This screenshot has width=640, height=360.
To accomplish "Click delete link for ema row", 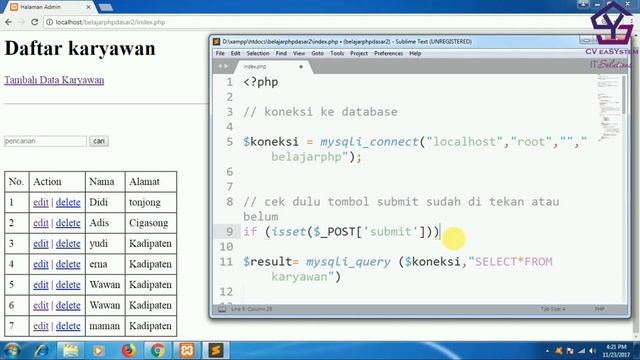I will 68,264.
